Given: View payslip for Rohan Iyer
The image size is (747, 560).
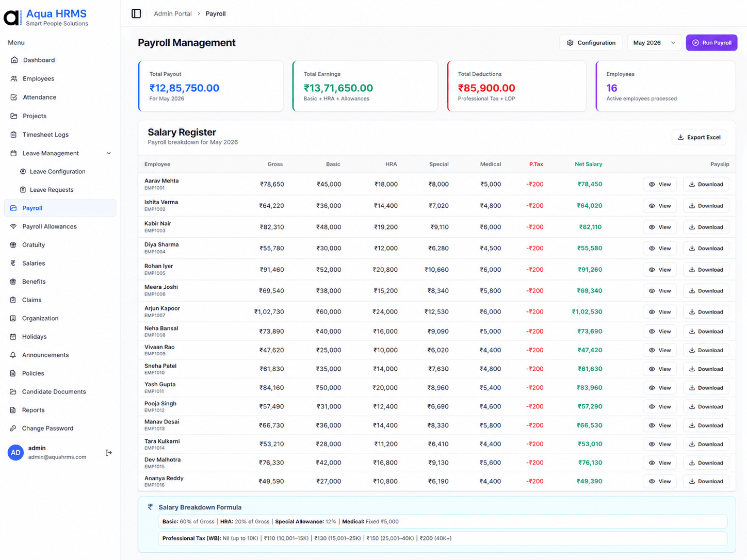Looking at the screenshot, I should pos(660,270).
